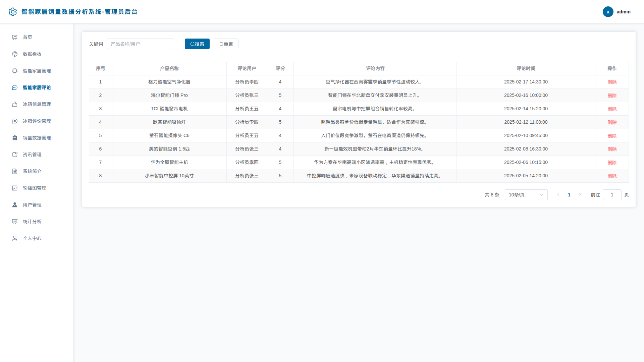Open the 数据看板 menu item
This screenshot has height=362, width=644.
[37, 54]
